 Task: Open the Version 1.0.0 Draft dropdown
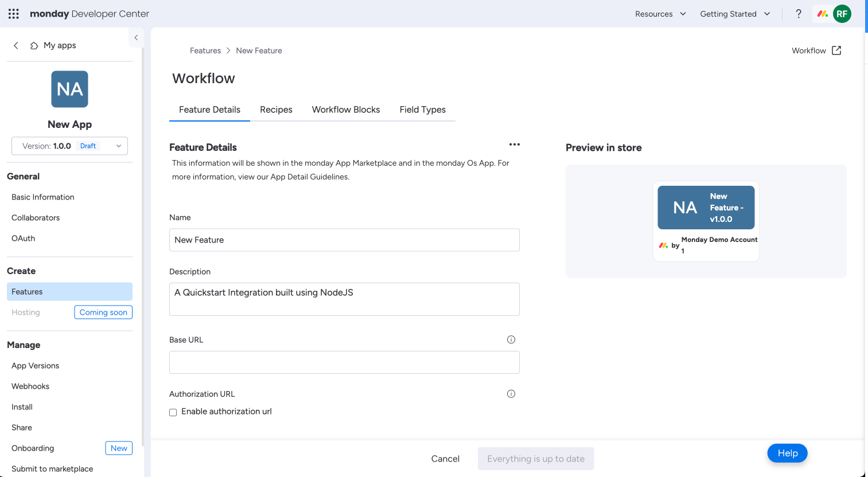pos(69,146)
